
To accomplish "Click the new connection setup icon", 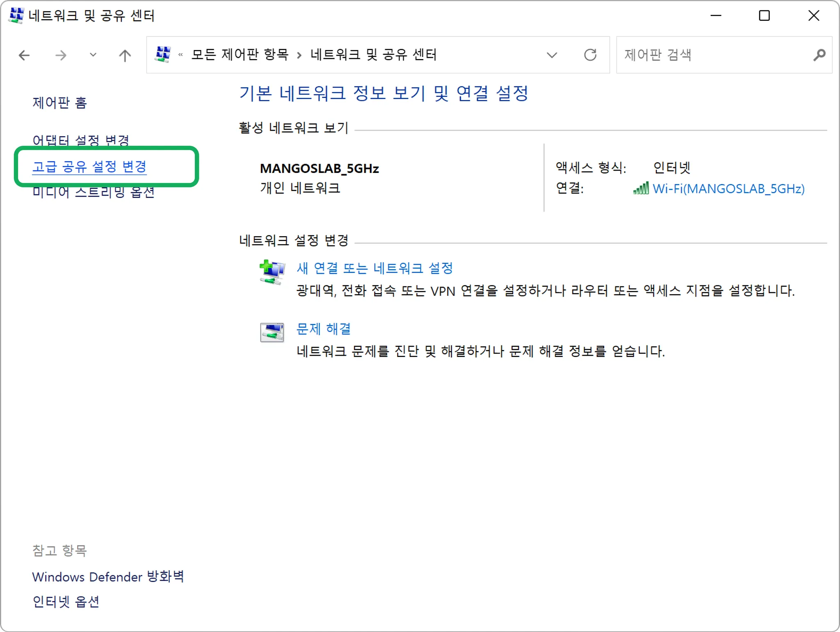I will click(272, 272).
